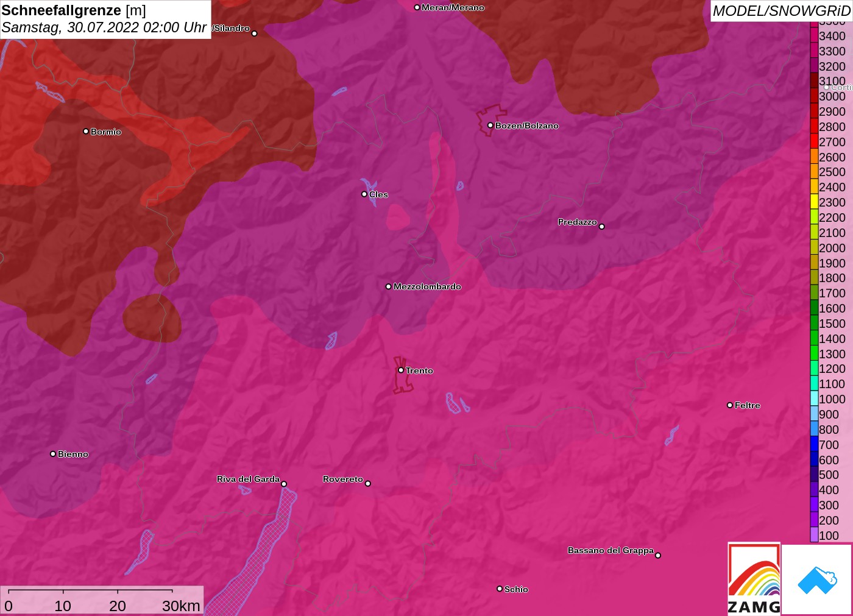Click the legend value "3200"
Screen dimensions: 853x616
click(x=832, y=66)
